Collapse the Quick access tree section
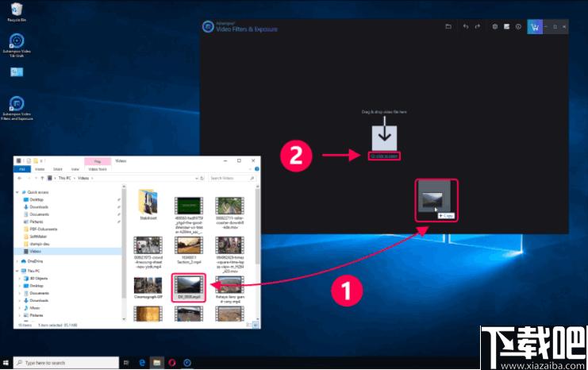Screen dimensions: 588x370 [x=17, y=192]
